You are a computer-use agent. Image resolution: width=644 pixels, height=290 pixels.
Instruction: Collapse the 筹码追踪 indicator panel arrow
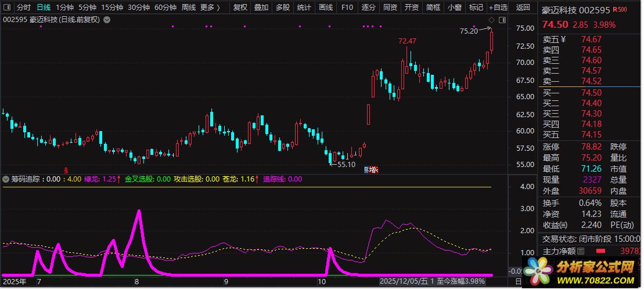[x=6, y=179]
